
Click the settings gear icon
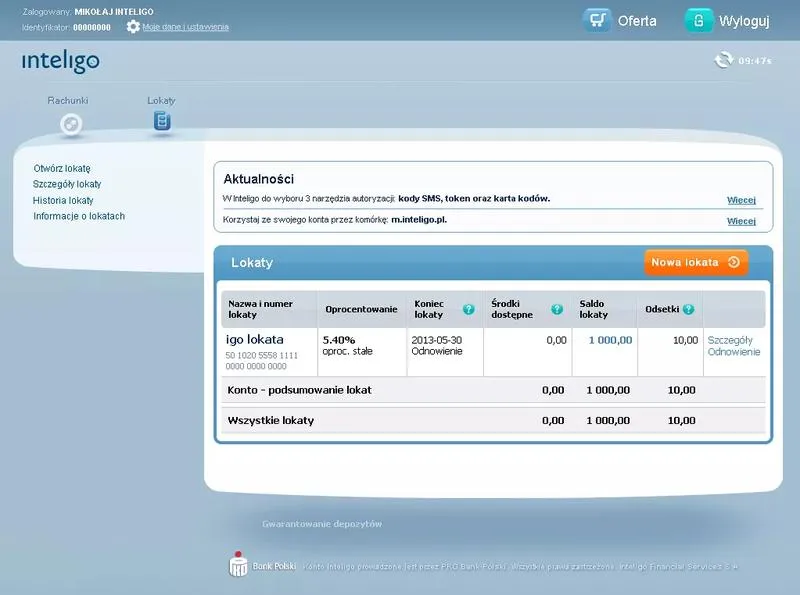click(x=133, y=27)
